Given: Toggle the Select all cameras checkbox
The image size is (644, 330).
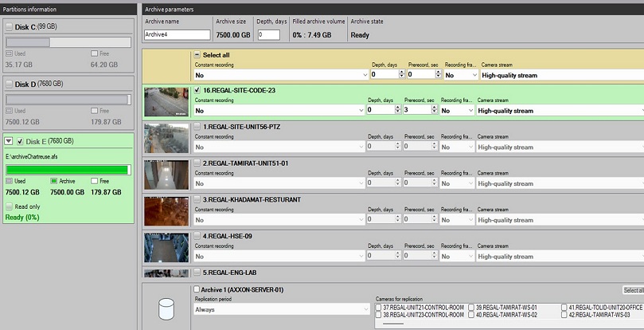Looking at the screenshot, I should pos(197,54).
